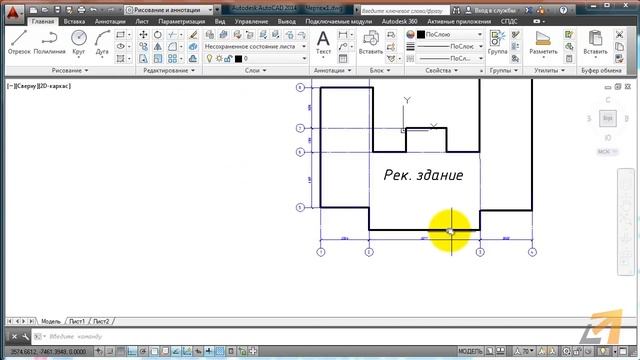This screenshot has height=360, width=640.
Task: Open the ПоСлою color dropdown
Action: [x=449, y=35]
